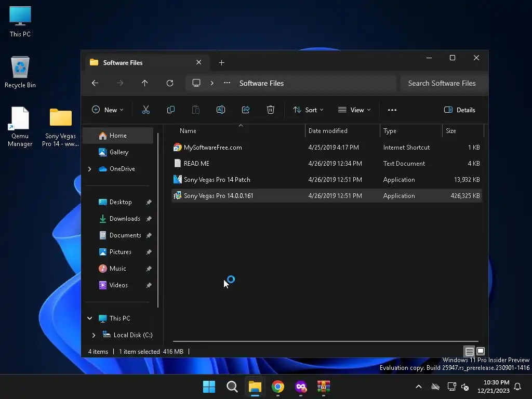
Task: Click the Cut scissors icon
Action: click(145, 110)
